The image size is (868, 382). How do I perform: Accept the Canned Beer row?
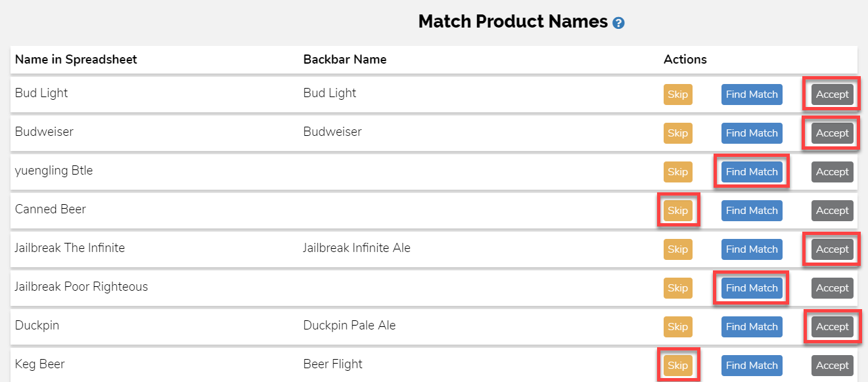pos(832,210)
